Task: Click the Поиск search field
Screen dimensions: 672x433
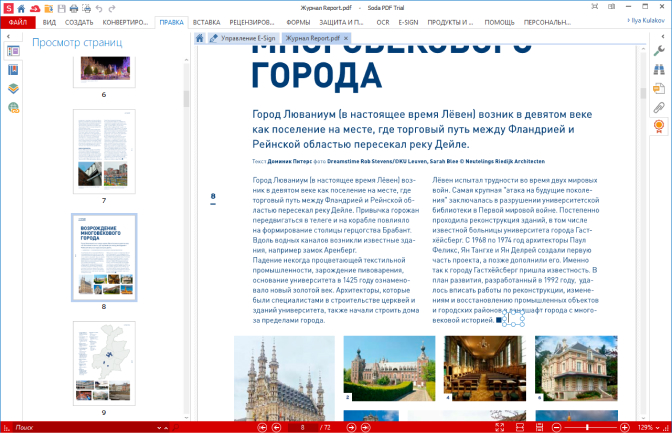Action: click(85, 427)
